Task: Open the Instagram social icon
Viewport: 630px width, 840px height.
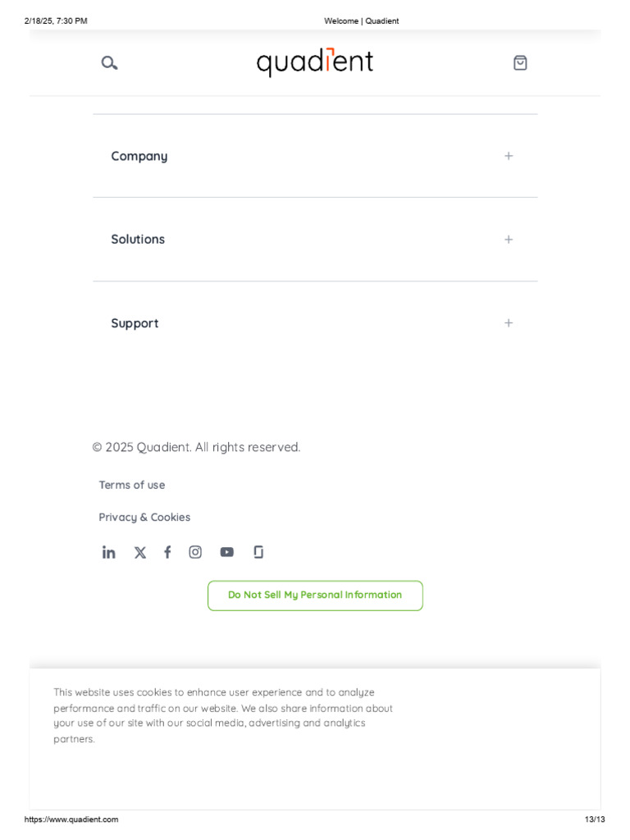Action: [x=195, y=552]
